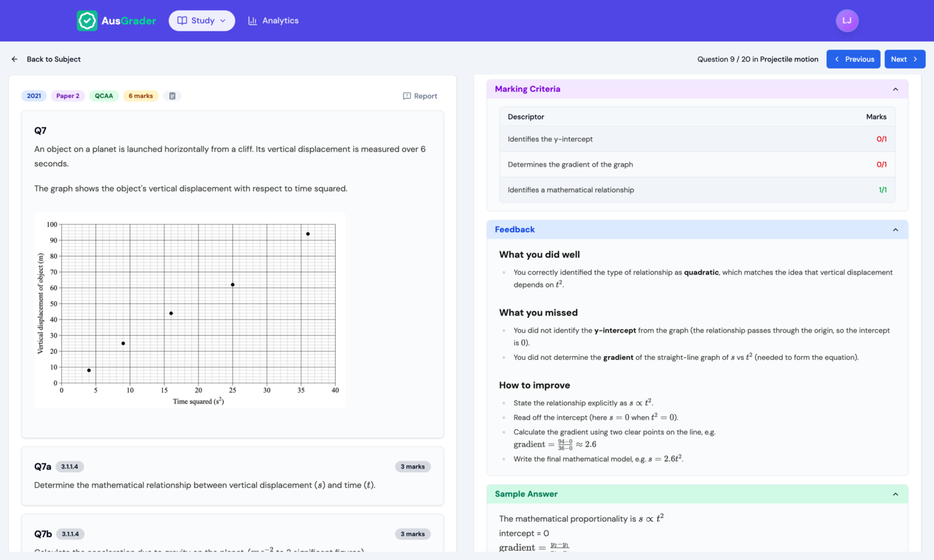Click the Back to Subject link
This screenshot has width=934, height=560.
[x=53, y=59]
